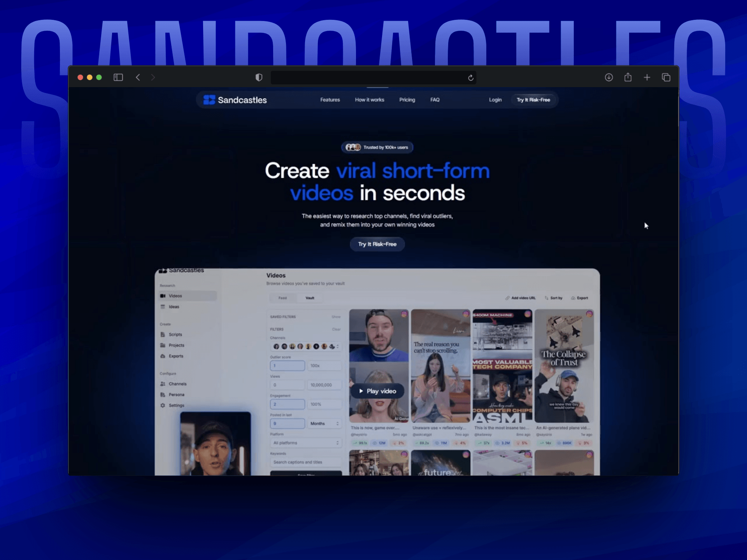Click the 'An AI-generated plane vid...' title
747x560 pixels.
[563, 428]
